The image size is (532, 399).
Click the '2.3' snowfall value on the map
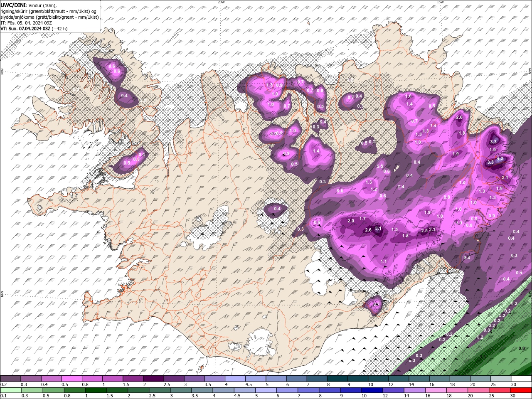pos(432,229)
